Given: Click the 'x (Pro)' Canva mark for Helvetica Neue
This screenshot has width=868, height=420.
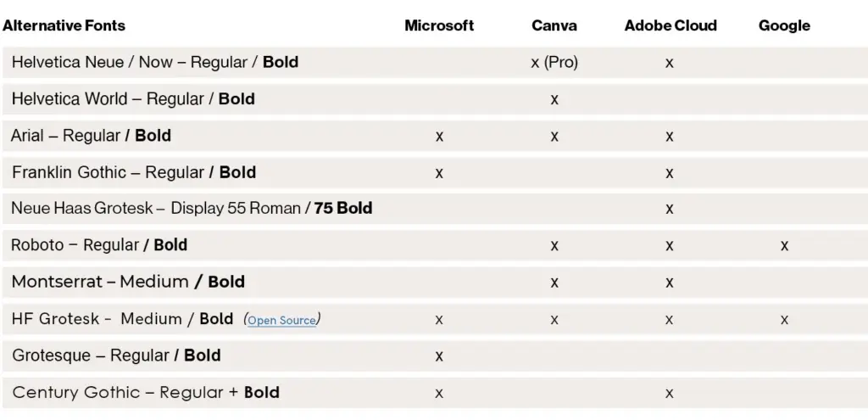Looking at the screenshot, I should pos(554,63).
